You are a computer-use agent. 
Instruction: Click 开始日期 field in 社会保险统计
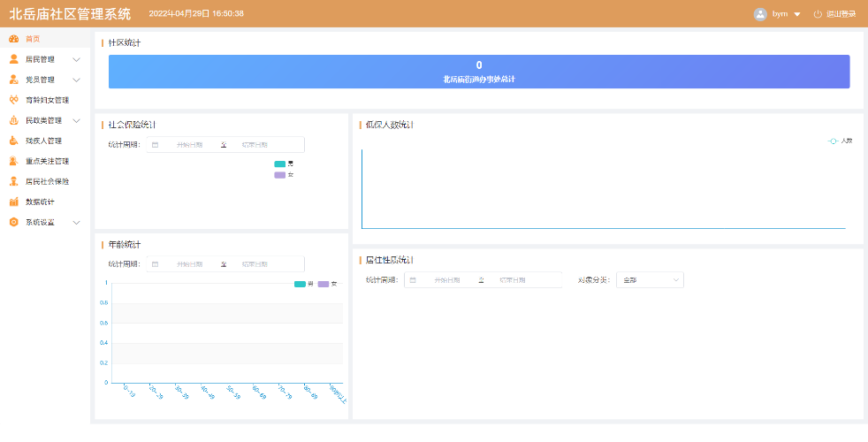coord(189,145)
